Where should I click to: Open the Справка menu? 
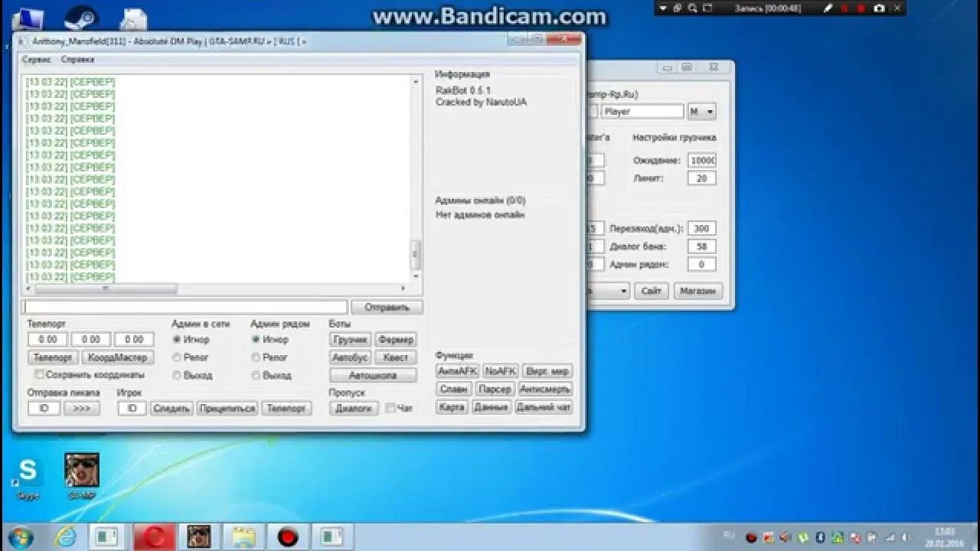77,59
